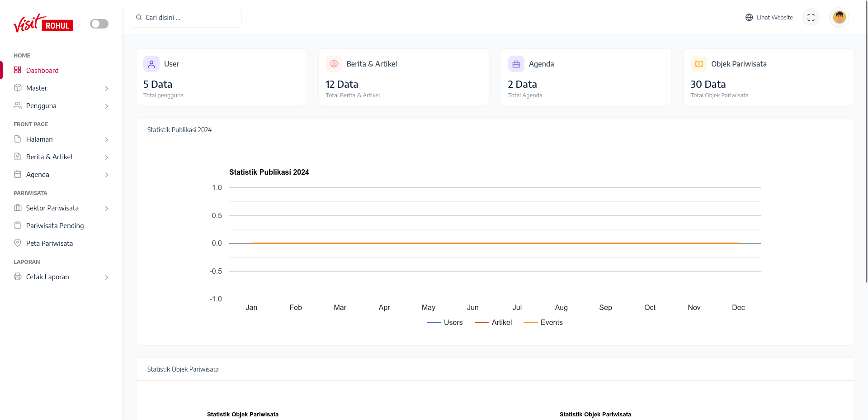Click the globe icon beside Lihat Website

pos(749,18)
